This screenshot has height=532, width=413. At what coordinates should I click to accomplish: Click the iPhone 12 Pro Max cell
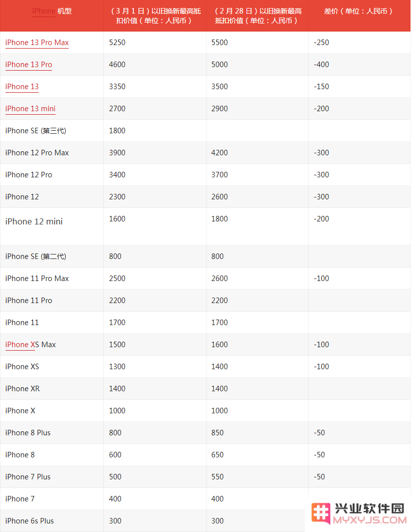52,153
